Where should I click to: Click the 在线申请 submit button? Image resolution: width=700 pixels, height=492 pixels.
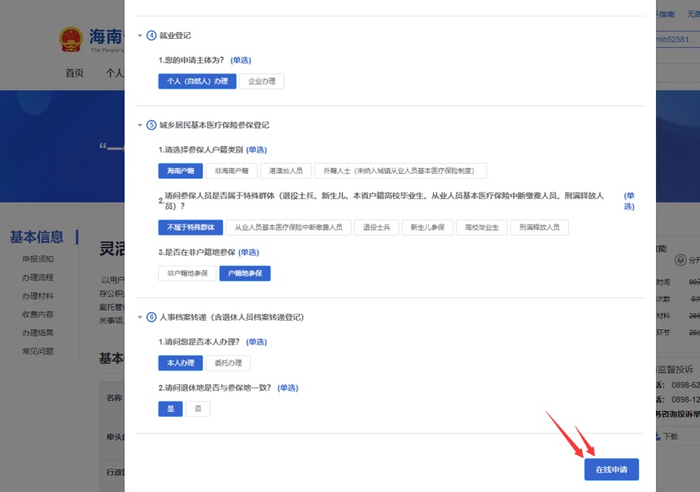612,469
